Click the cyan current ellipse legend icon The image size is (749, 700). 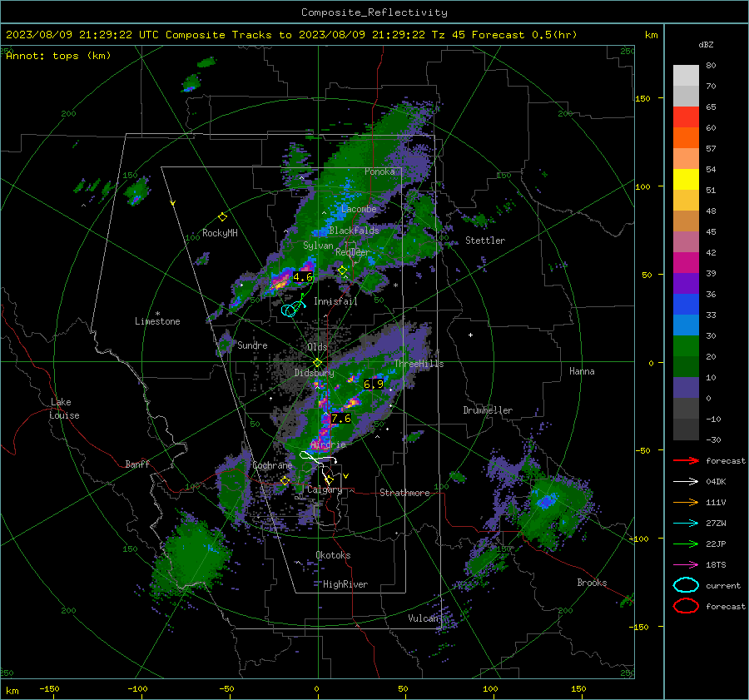pyautogui.click(x=686, y=585)
